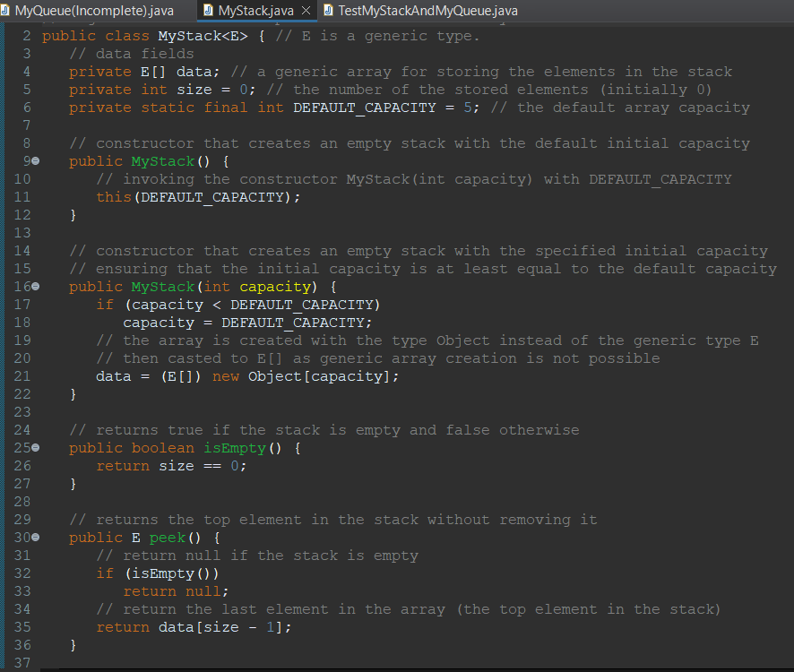Screen dimensions: 794x672
Task: Click the peek method name on line 30
Action: pyautogui.click(x=168, y=537)
